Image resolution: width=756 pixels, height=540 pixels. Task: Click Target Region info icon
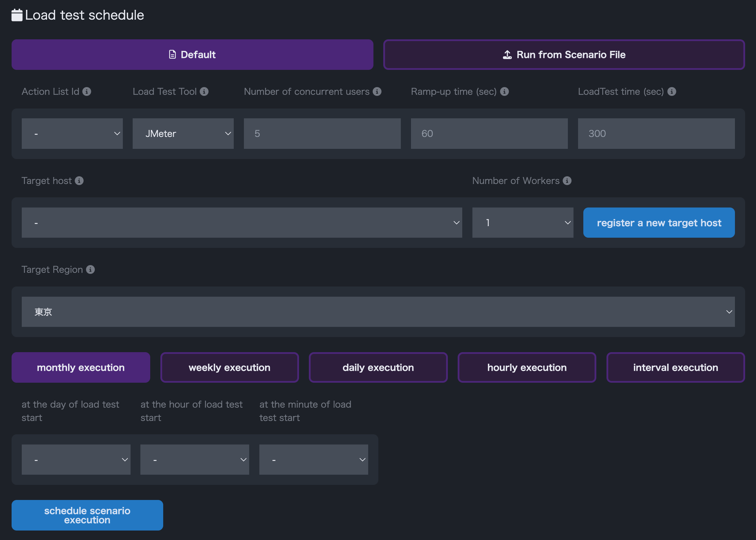click(91, 270)
